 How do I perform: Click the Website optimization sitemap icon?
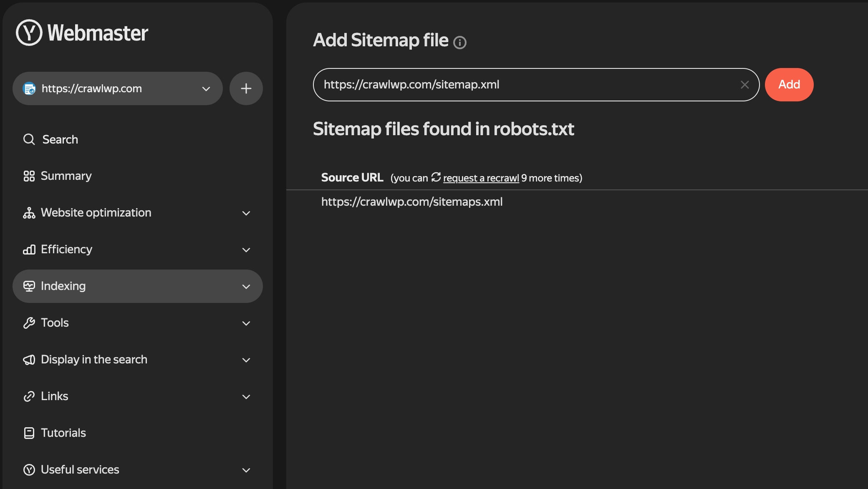(29, 213)
